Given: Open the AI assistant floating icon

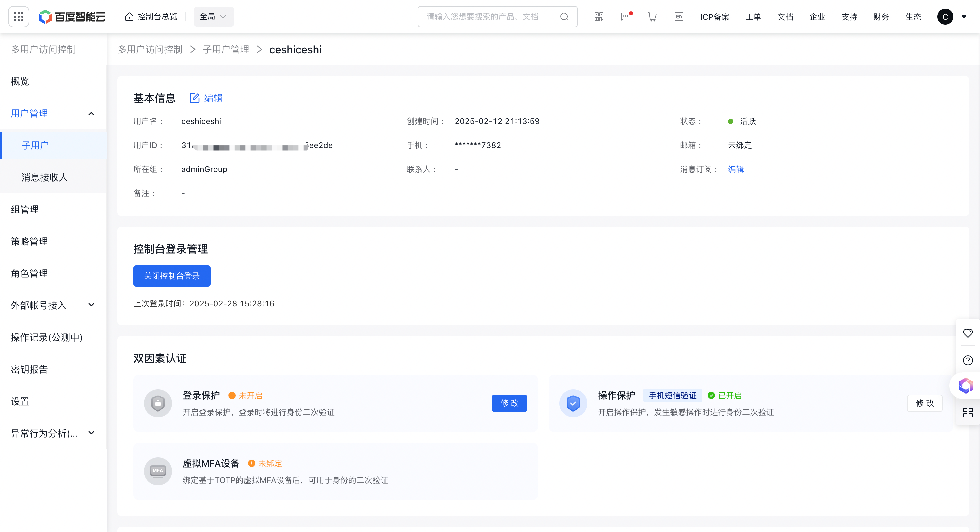Looking at the screenshot, I should click(966, 386).
